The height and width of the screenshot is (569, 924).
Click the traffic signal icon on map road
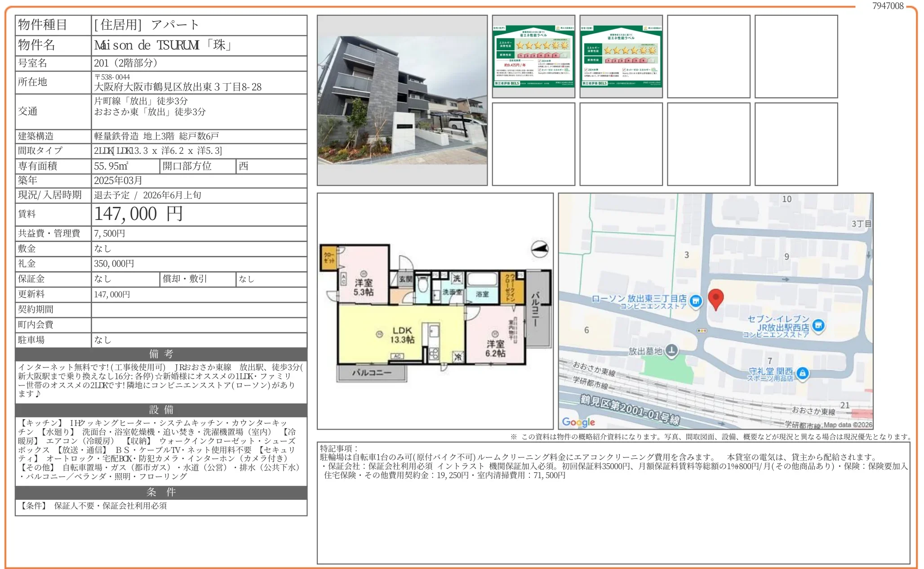point(702,331)
